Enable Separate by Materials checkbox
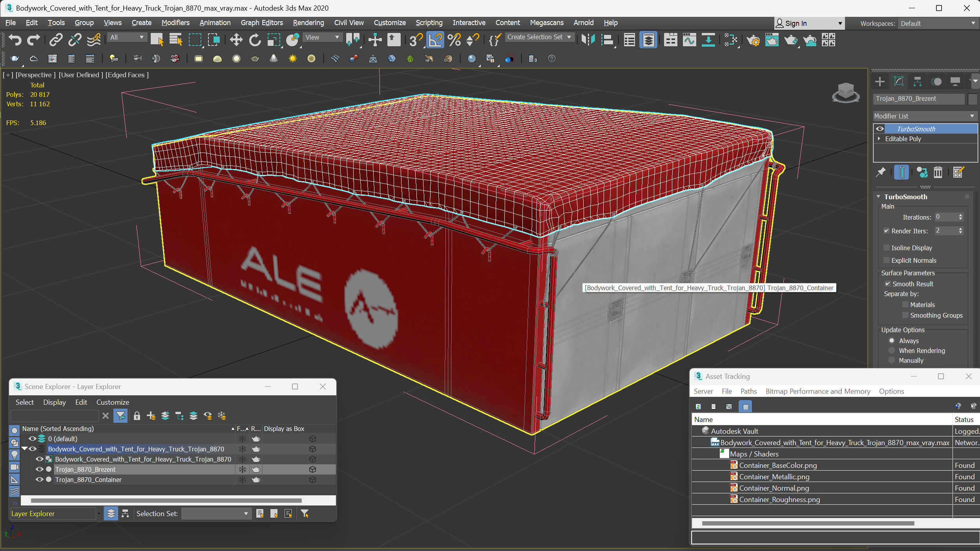980x551 pixels. 905,305
